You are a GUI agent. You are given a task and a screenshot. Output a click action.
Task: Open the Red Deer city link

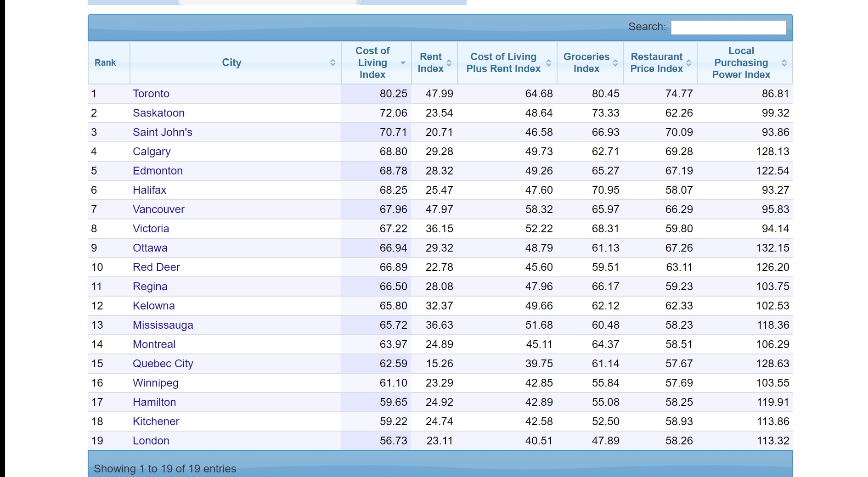click(156, 267)
